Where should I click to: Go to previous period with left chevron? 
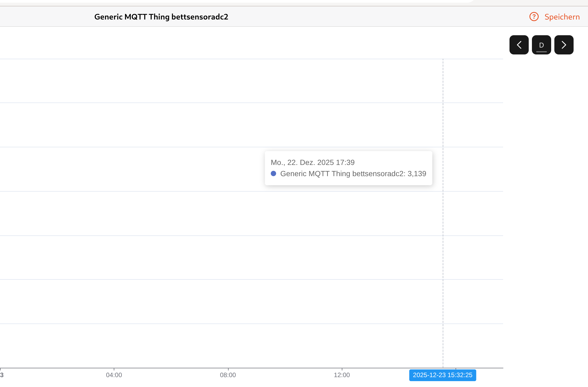(x=519, y=45)
